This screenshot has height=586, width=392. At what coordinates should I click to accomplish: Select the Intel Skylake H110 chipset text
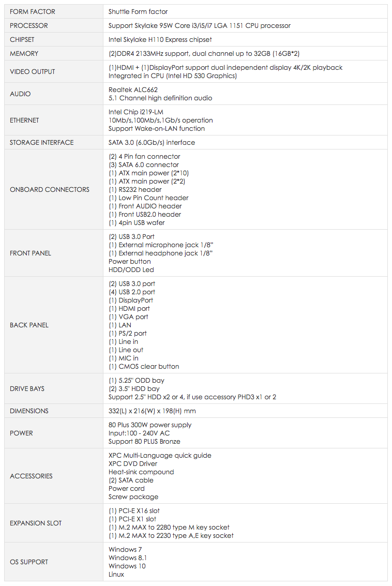click(x=160, y=39)
